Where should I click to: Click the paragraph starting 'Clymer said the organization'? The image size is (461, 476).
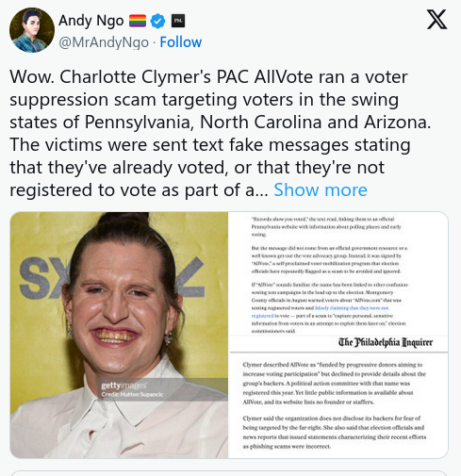tap(335, 433)
